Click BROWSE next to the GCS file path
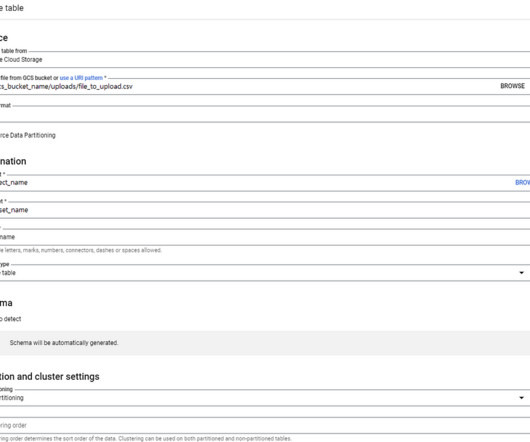The height and width of the screenshot is (442, 530). [x=512, y=86]
